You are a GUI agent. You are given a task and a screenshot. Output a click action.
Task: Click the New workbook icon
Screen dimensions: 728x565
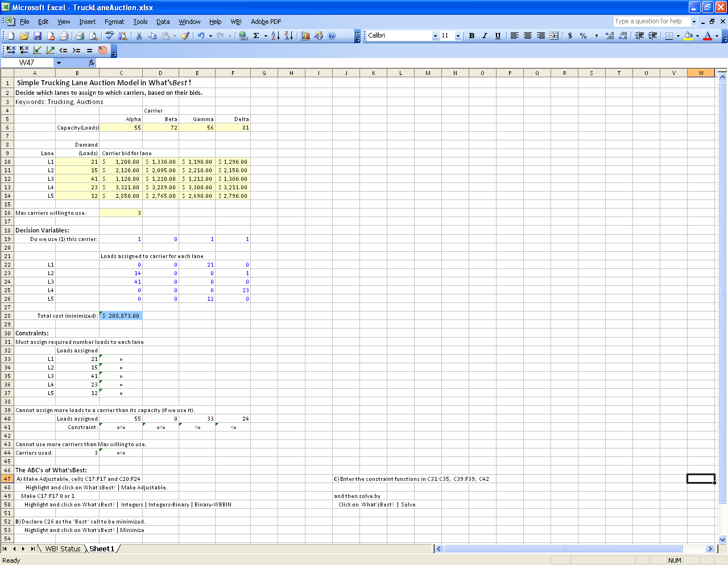(10, 36)
